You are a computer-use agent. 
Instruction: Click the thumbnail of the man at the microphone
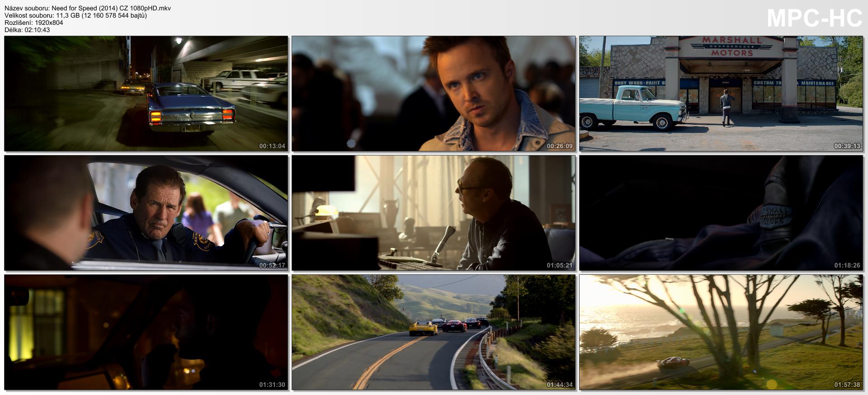click(433, 213)
